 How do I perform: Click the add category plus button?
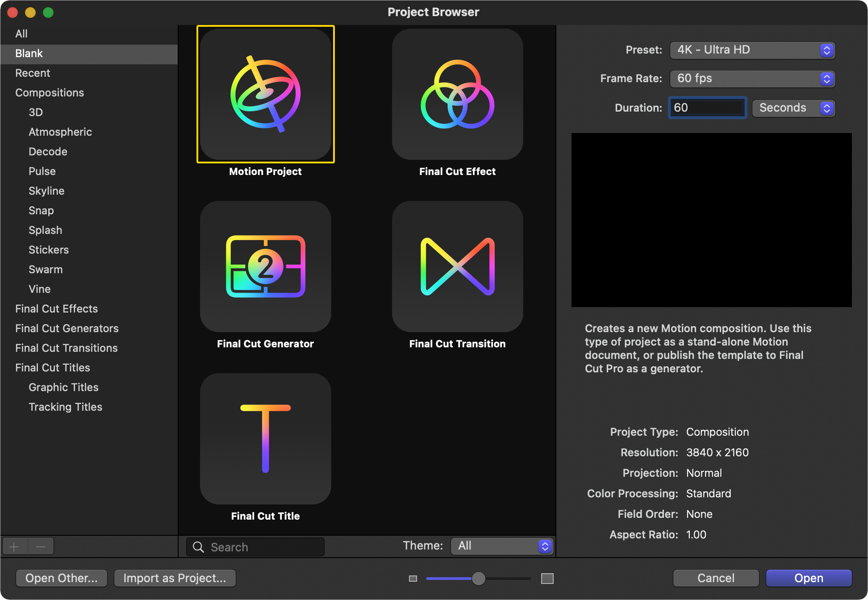click(x=14, y=546)
